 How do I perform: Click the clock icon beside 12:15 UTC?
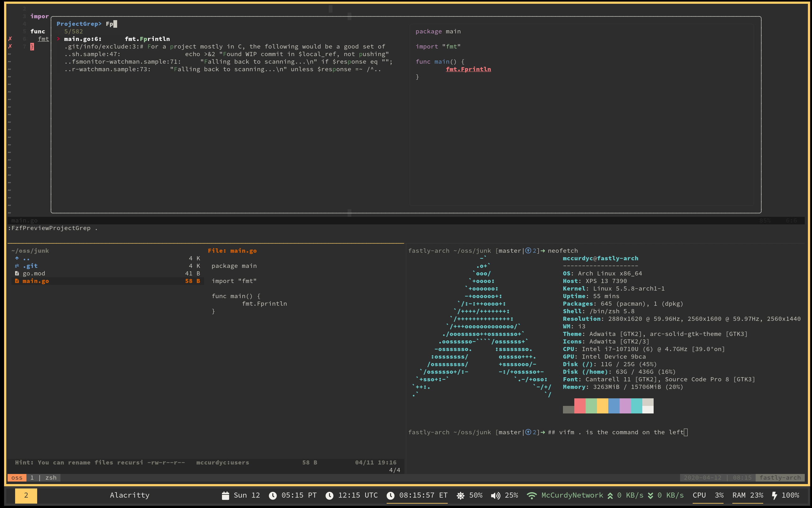(x=329, y=496)
